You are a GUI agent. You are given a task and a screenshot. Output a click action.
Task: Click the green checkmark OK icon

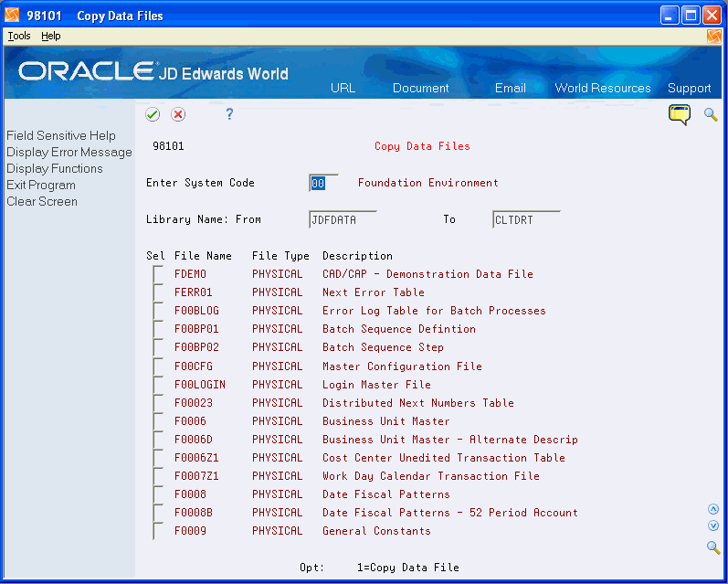153,114
